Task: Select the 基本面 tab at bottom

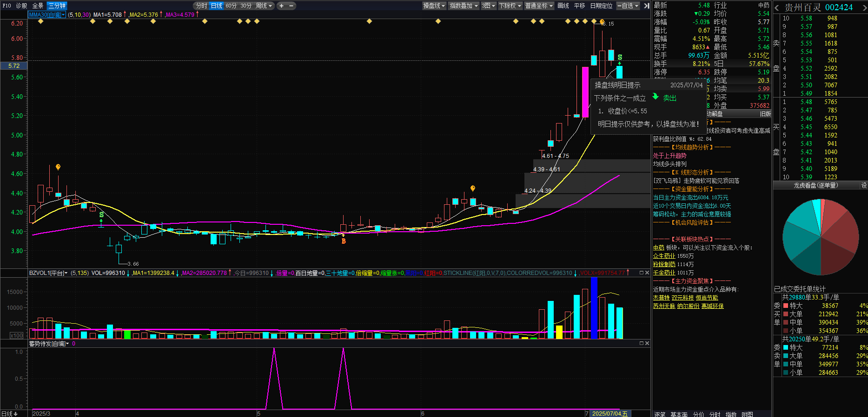Action: [678, 414]
